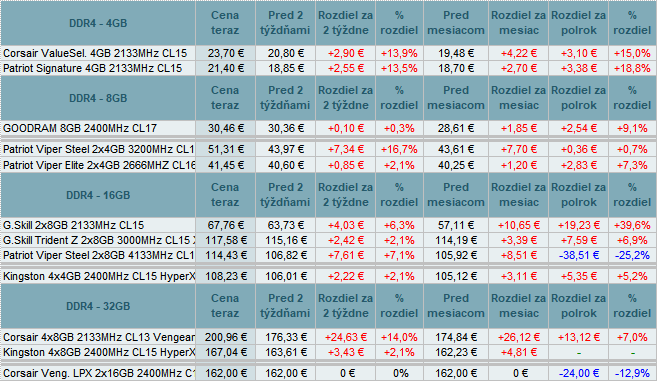Select Corsair 4x8GB 2133MHz CL13 Vengeance row
Screen dimensions: 657x381
point(328,337)
